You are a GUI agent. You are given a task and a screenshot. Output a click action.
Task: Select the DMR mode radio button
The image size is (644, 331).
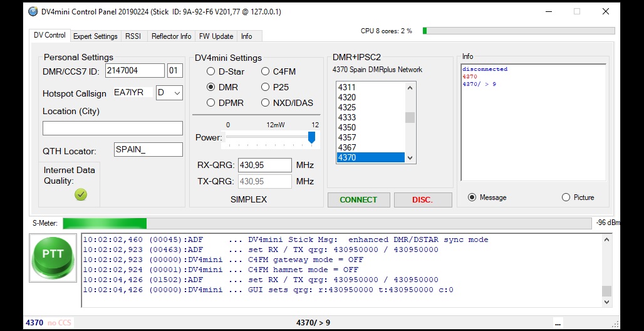(210, 87)
